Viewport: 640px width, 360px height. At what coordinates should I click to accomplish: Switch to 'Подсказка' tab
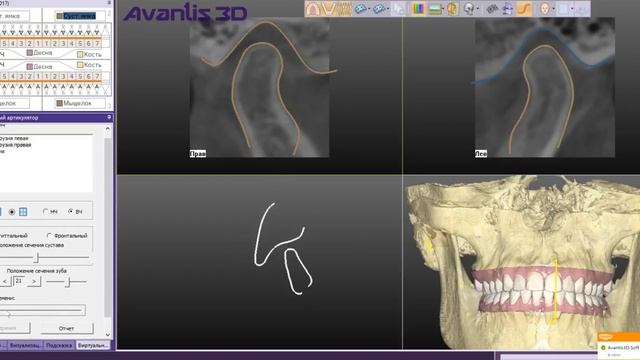[59, 345]
